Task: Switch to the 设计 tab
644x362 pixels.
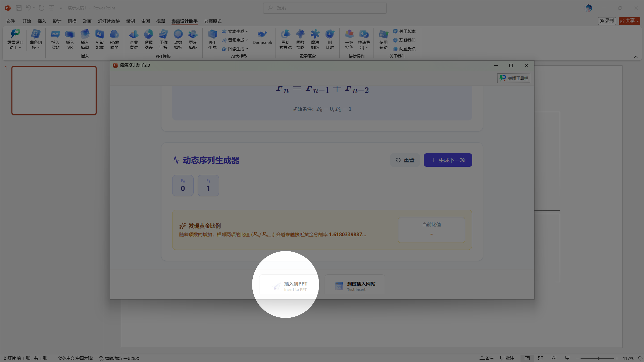Action: click(x=57, y=21)
